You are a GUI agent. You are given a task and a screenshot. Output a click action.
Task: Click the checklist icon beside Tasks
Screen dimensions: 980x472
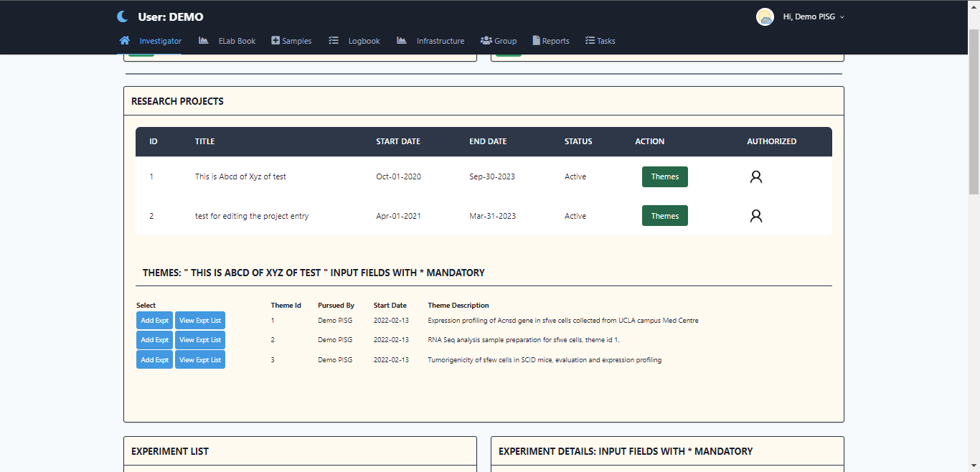coord(590,41)
